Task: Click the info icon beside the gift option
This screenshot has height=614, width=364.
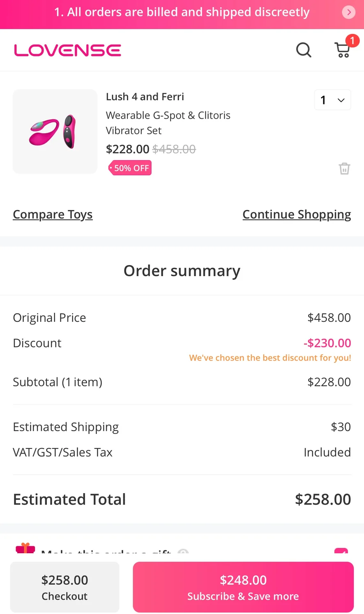Action: [x=183, y=552]
